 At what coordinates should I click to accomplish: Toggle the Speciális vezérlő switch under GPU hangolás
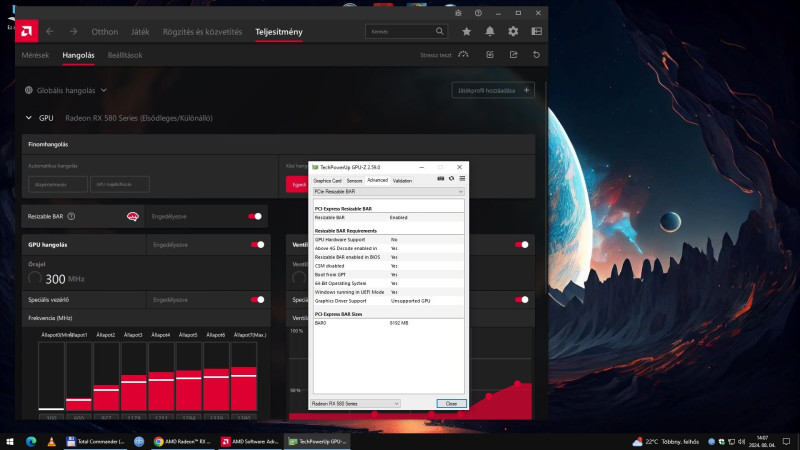(258, 299)
